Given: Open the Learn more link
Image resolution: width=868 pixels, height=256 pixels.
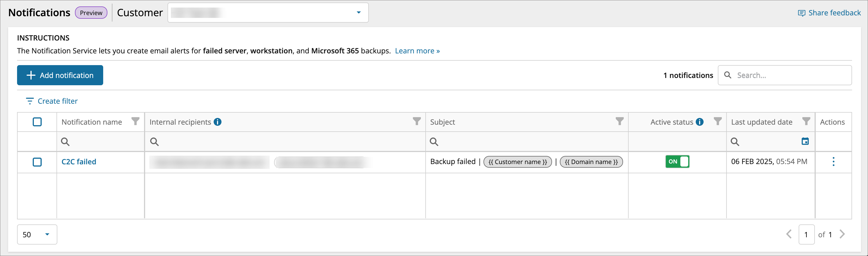Looking at the screenshot, I should click(417, 51).
